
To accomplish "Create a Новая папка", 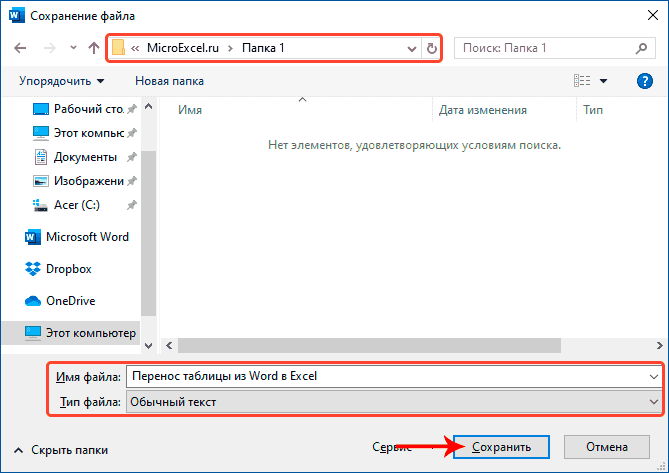I will pyautogui.click(x=169, y=81).
